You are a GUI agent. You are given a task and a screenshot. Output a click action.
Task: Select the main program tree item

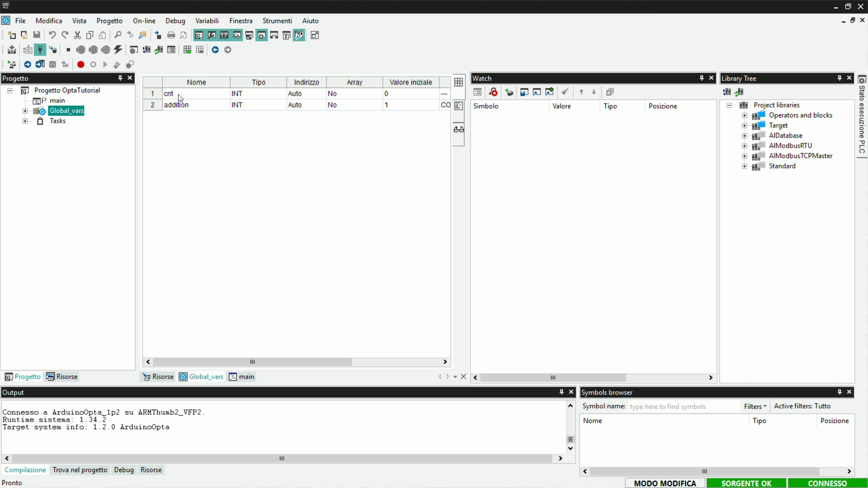(57, 101)
